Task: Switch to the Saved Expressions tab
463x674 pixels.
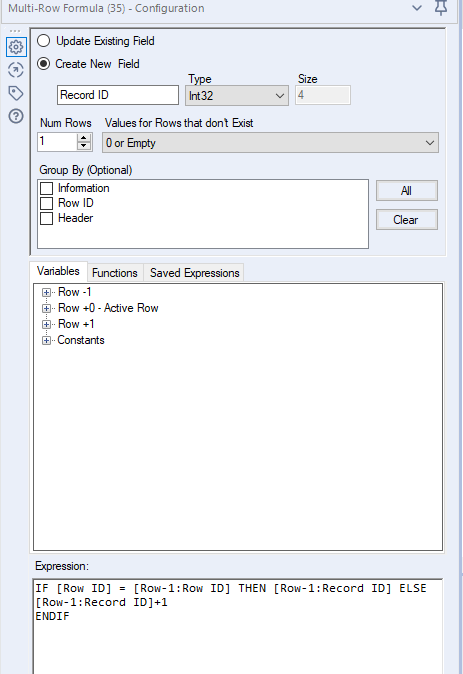Action: [x=194, y=273]
